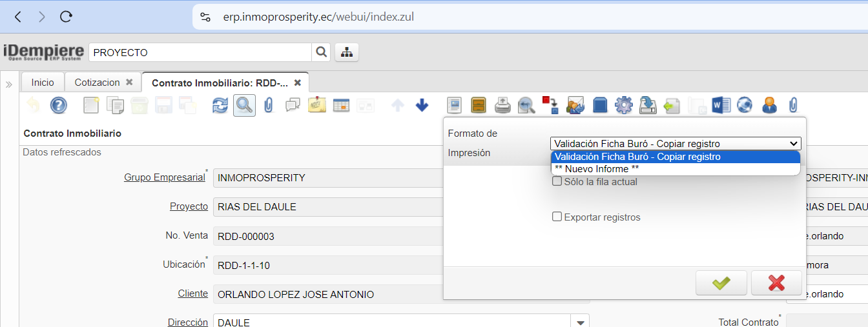Viewport: 868px width, 327px height.
Task: Check the 'Exportar registros' option
Action: click(x=557, y=217)
